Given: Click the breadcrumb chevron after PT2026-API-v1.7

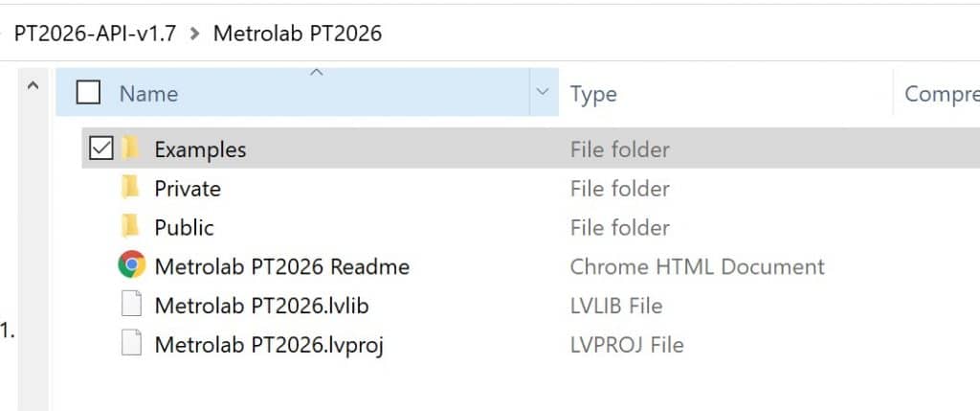Looking at the screenshot, I should [x=195, y=34].
